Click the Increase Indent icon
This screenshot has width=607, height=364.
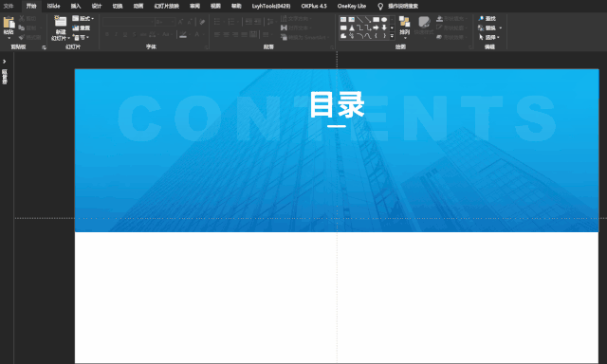257,21
